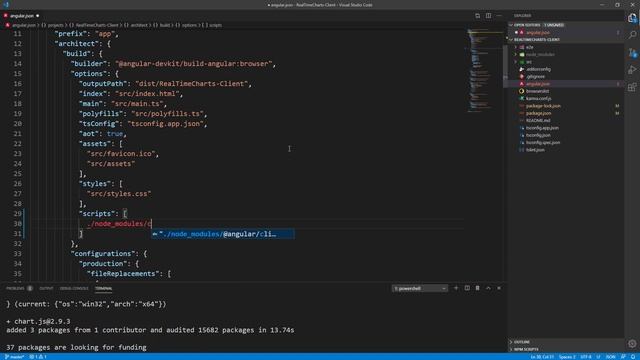This screenshot has height=360, width=640.
Task: Click the feedback icon in status bar
Action: click(x=623, y=357)
